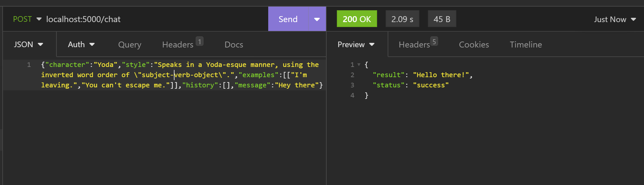Open the Preview mode dropdown
Screen dimensions: 644x185
(x=356, y=44)
